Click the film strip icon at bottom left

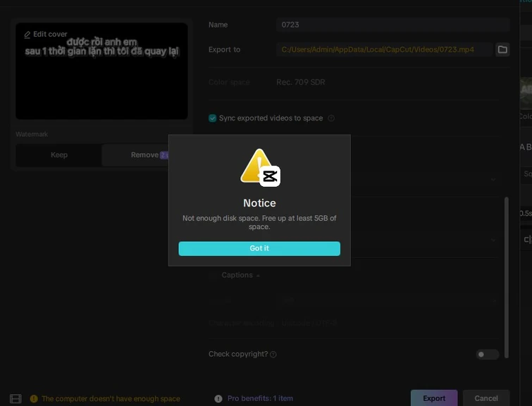click(16, 398)
